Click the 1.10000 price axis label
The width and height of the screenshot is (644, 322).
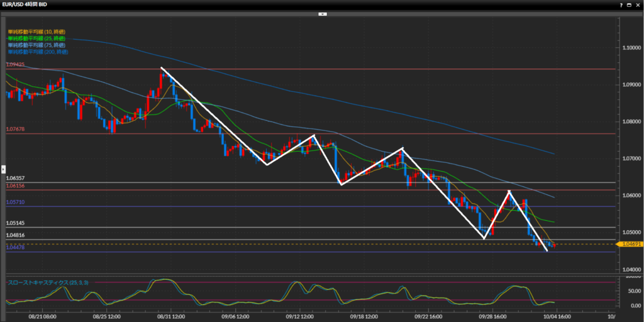[x=631, y=48]
